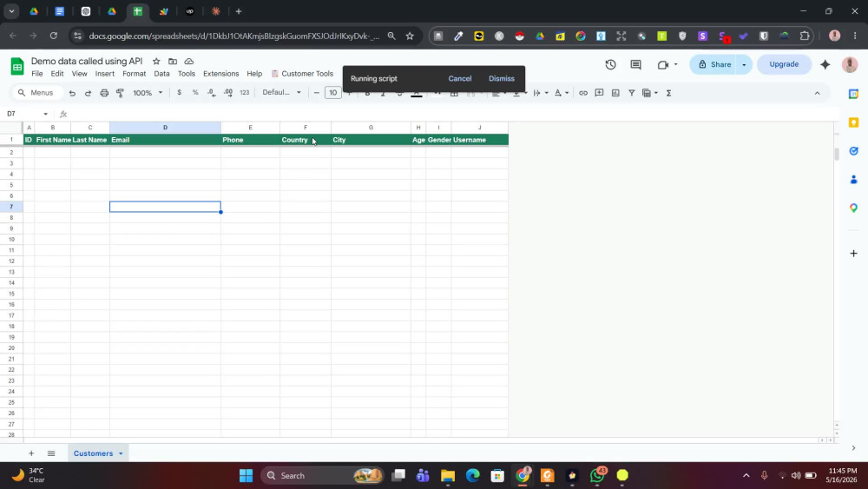Insert comment icon in toolbar

[x=599, y=93]
